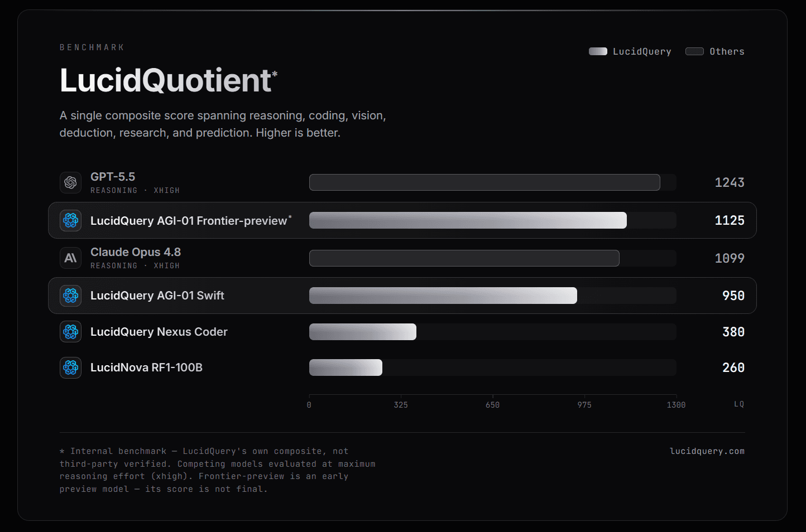Viewport: 806px width, 532px height.
Task: Click the axis tick label 0
Action: [x=309, y=405]
